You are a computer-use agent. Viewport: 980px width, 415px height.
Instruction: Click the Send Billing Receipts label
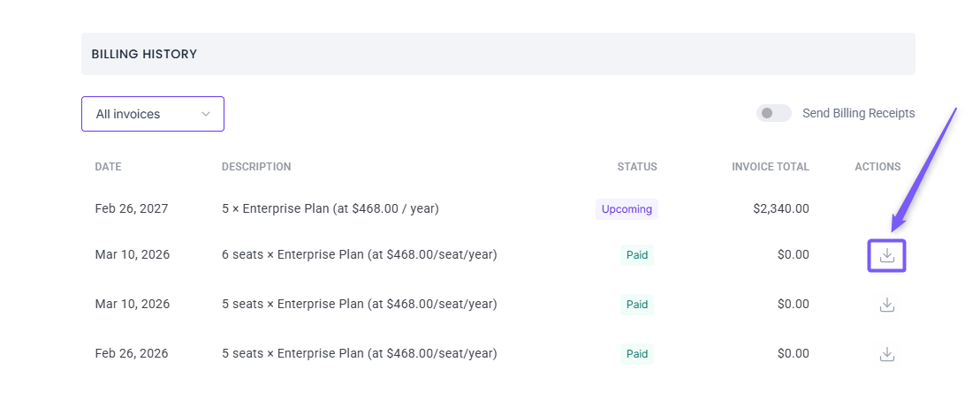pyautogui.click(x=858, y=113)
